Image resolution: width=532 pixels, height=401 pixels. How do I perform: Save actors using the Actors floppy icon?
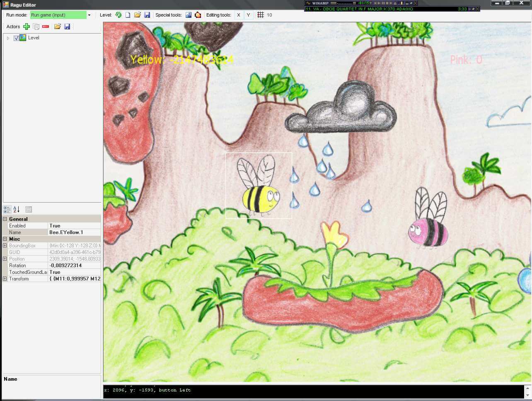(67, 27)
